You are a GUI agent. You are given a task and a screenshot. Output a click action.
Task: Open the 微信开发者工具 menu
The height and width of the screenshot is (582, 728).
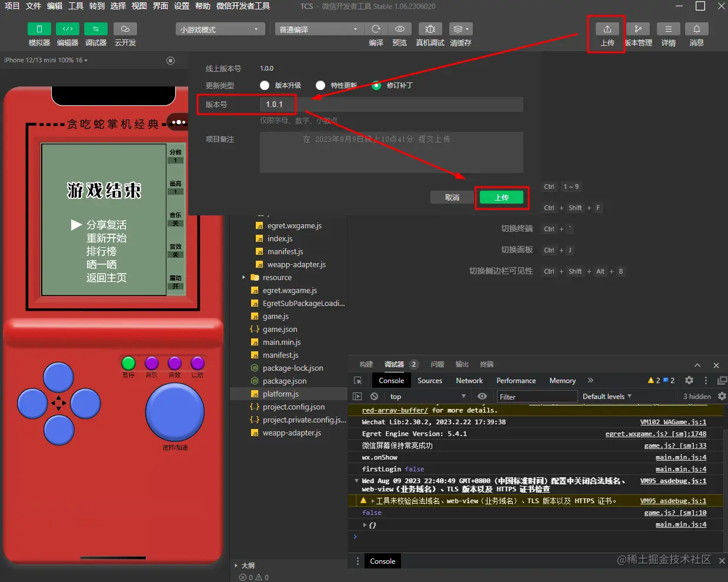243,6
